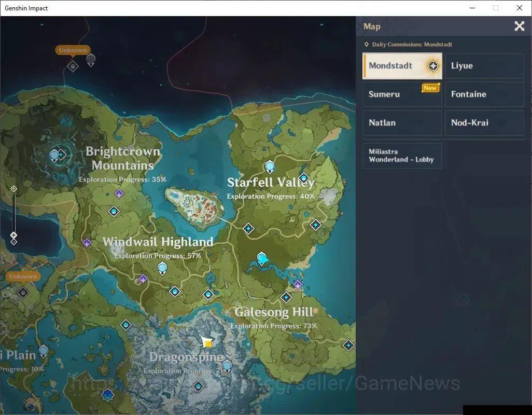Click the Starfell Valley region label

pos(271,183)
